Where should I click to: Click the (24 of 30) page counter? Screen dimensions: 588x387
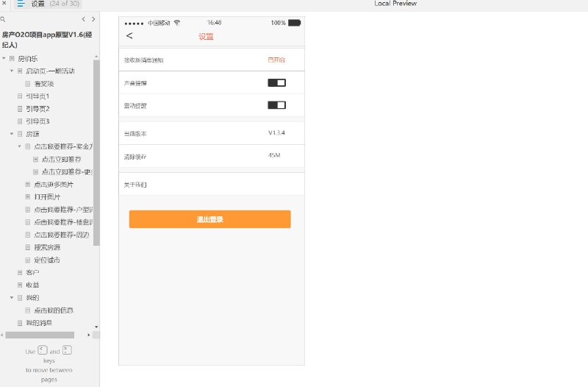point(65,4)
